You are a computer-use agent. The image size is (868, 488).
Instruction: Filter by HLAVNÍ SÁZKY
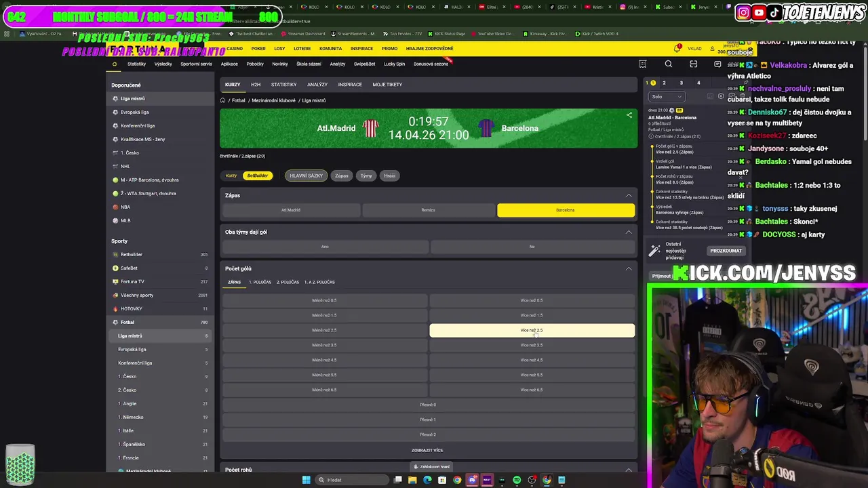[307, 176]
